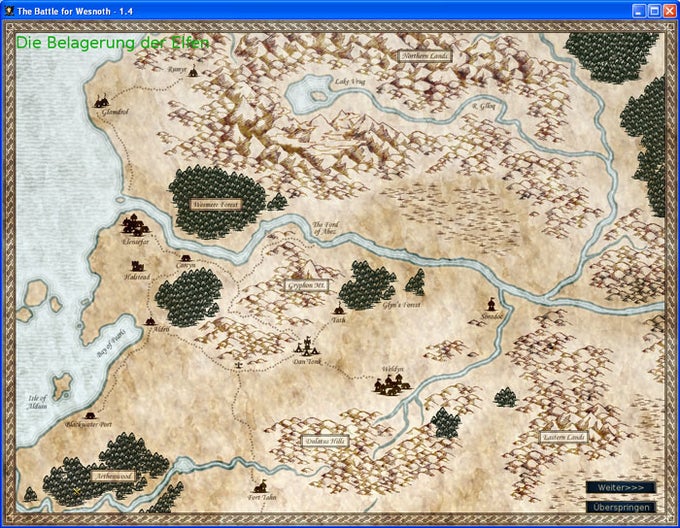This screenshot has height=528, width=680.
Task: Click the Lake Vrug label
Action: tap(350, 81)
